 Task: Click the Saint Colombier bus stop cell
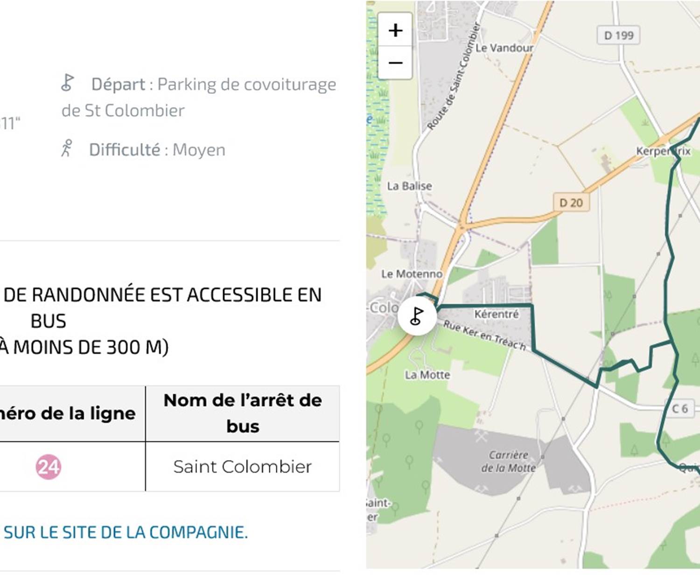[242, 467]
